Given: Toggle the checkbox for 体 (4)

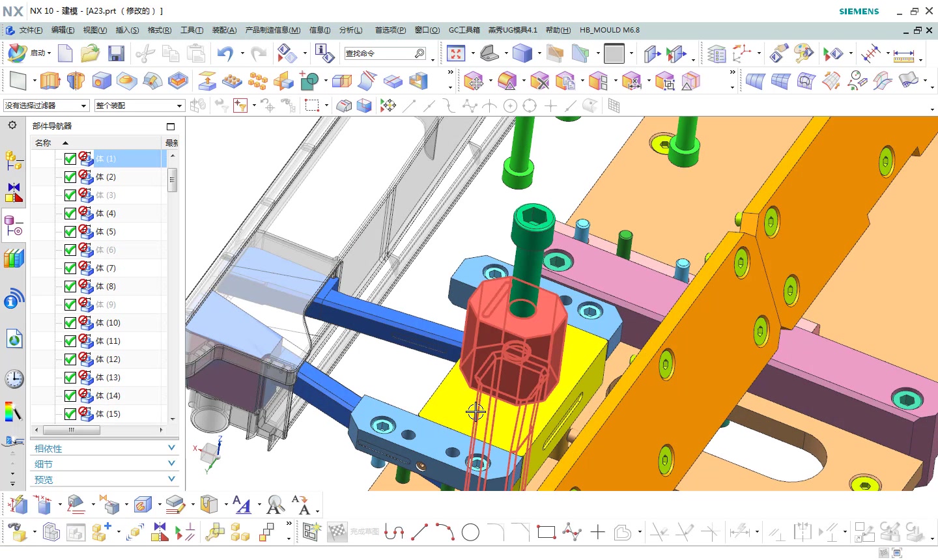Looking at the screenshot, I should [70, 214].
